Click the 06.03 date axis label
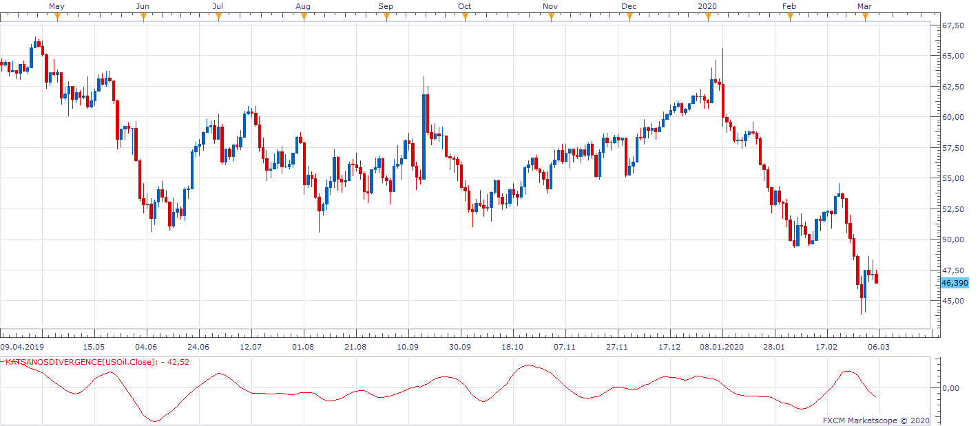 (879, 347)
